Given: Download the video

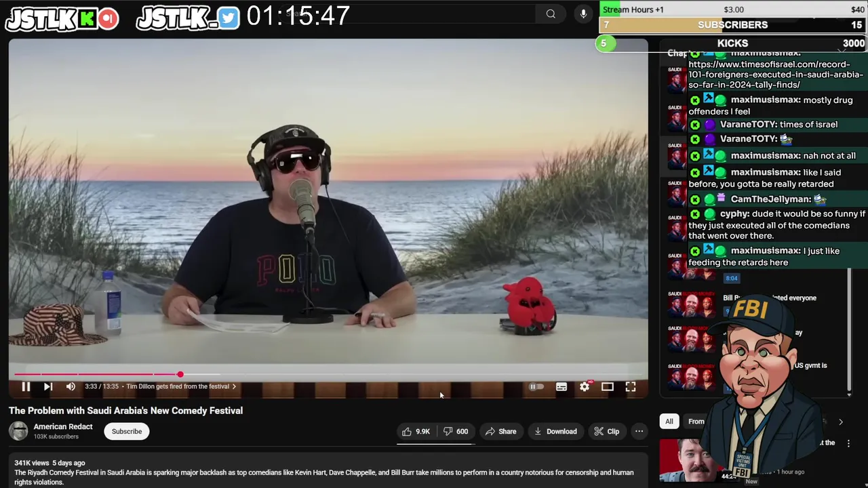Looking at the screenshot, I should [x=555, y=432].
